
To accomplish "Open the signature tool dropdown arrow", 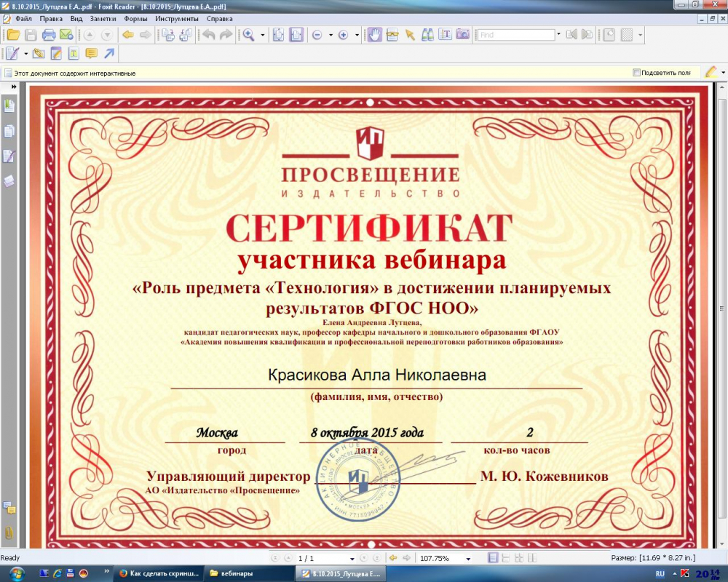I will [26, 54].
